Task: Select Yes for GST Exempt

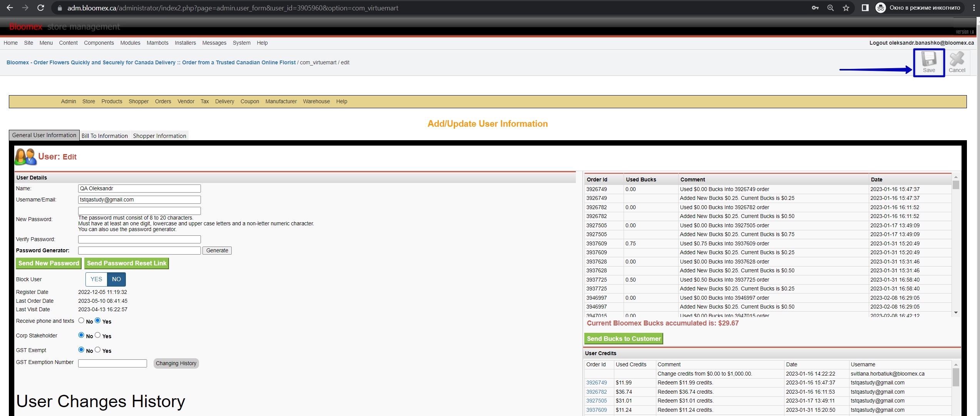Action: 98,350
